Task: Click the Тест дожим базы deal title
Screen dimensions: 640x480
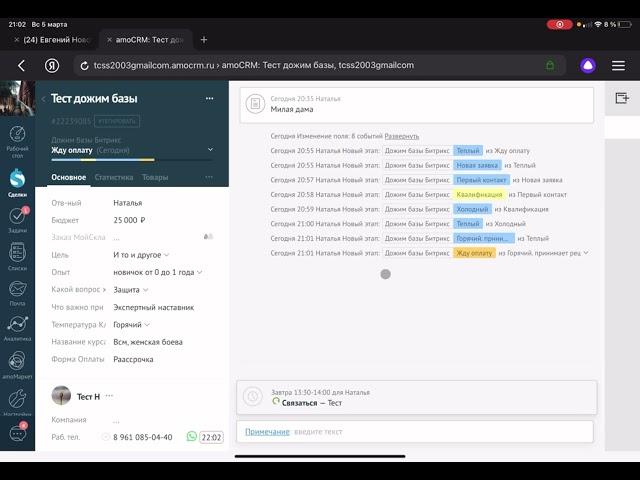Action: coord(94,99)
